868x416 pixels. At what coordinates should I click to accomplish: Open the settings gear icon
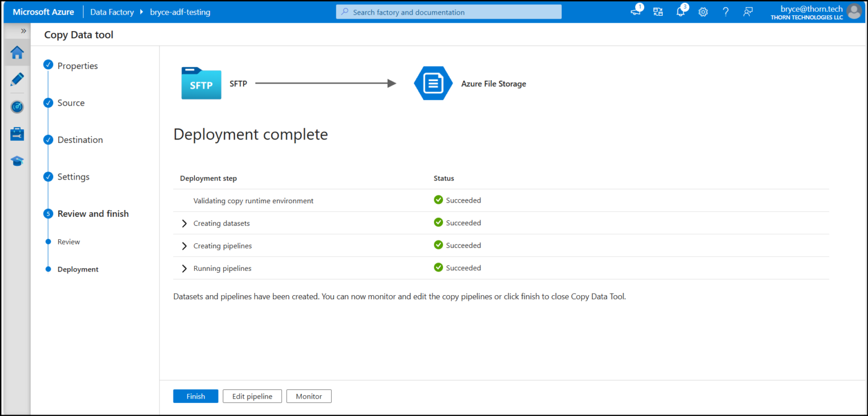click(x=703, y=12)
